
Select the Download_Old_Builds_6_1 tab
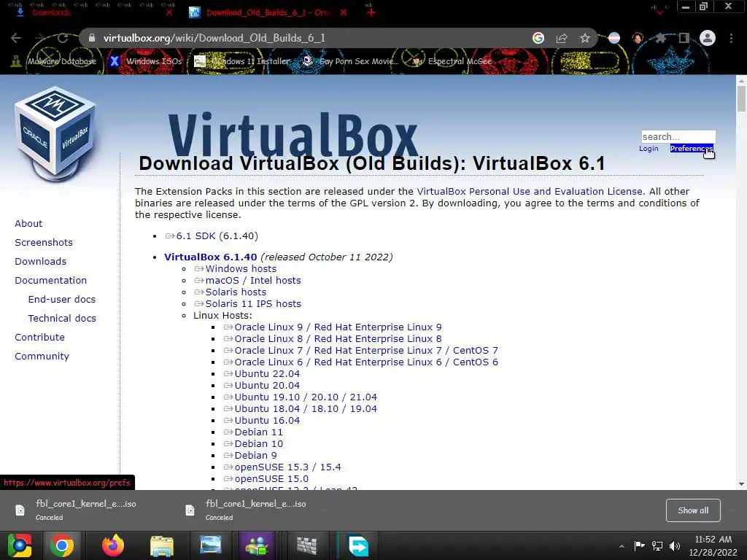267,12
